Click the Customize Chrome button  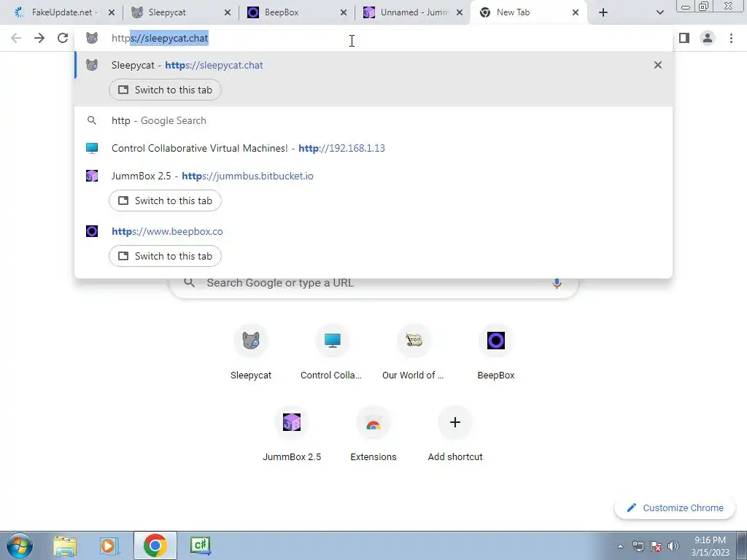675,507
